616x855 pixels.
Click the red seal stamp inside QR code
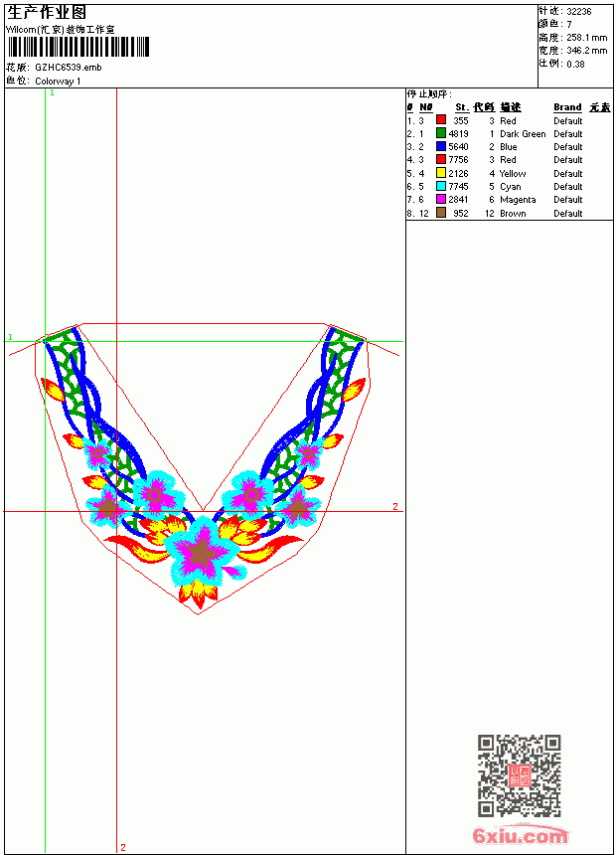[519, 775]
